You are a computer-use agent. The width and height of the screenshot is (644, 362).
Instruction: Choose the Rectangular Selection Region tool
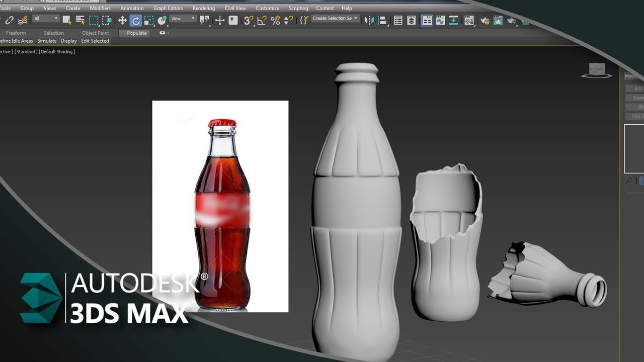click(x=94, y=20)
